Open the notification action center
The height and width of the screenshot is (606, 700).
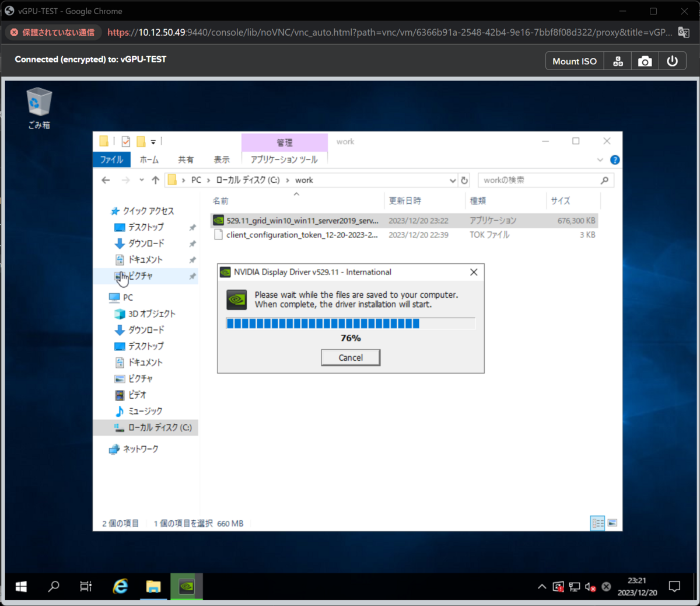[x=675, y=587]
